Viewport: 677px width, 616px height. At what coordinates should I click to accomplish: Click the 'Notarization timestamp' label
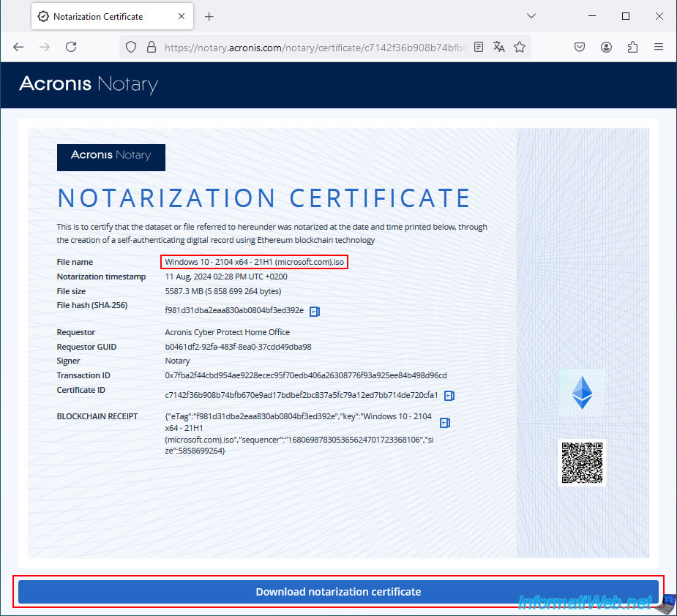click(101, 277)
